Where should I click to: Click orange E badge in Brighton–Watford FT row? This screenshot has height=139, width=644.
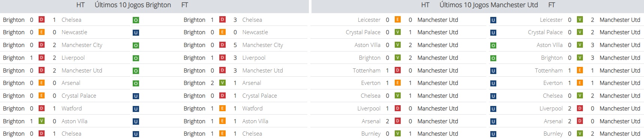[x=222, y=108]
